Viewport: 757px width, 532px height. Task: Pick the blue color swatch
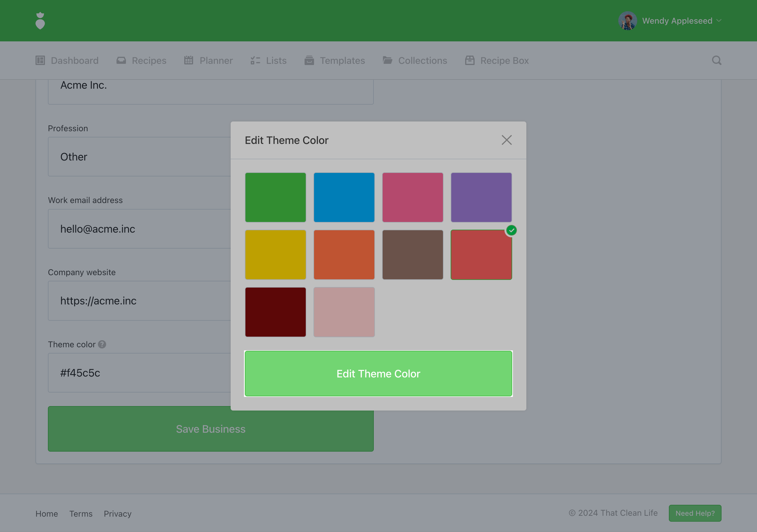[x=344, y=197]
